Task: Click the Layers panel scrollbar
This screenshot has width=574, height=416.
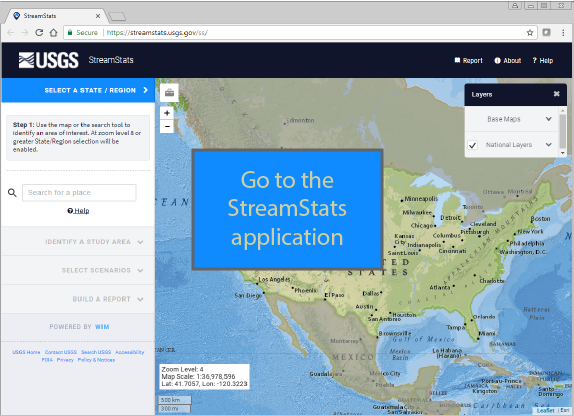Action: (563, 132)
